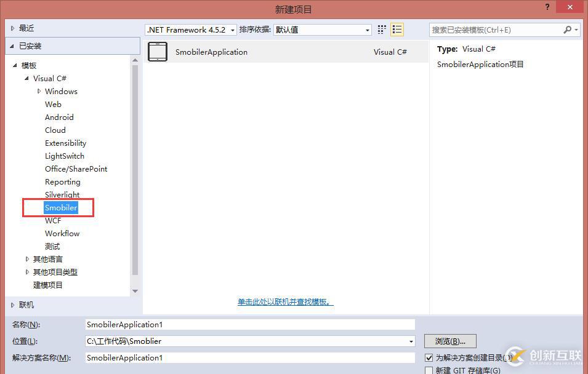The image size is (588, 374).
Task: Click the search magnifier icon
Action: pyautogui.click(x=567, y=30)
